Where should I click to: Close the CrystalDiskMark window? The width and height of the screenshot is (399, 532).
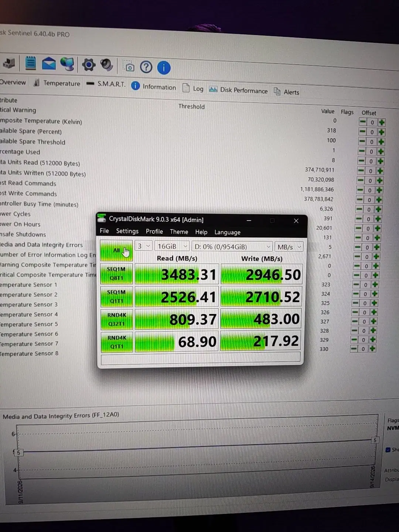tap(296, 221)
